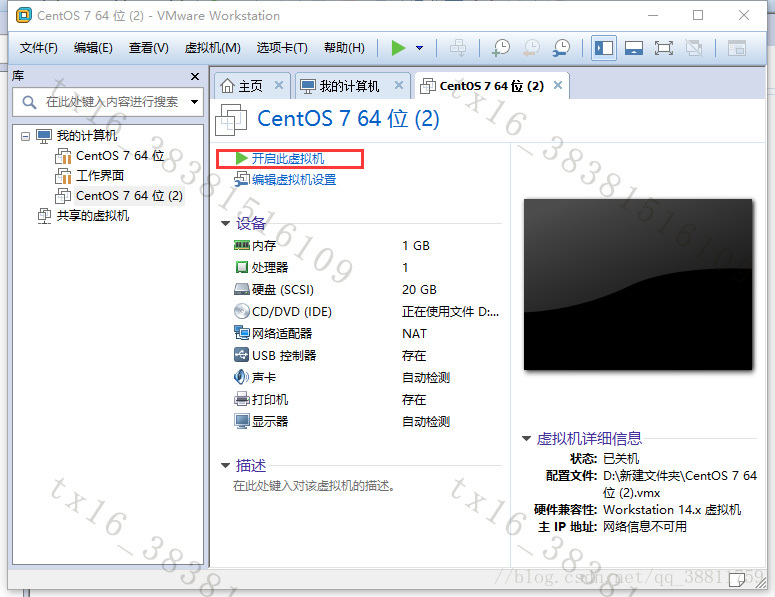Click the send Ctrl+Alt+Del toolbar icon
The width and height of the screenshot is (775, 597).
(458, 48)
